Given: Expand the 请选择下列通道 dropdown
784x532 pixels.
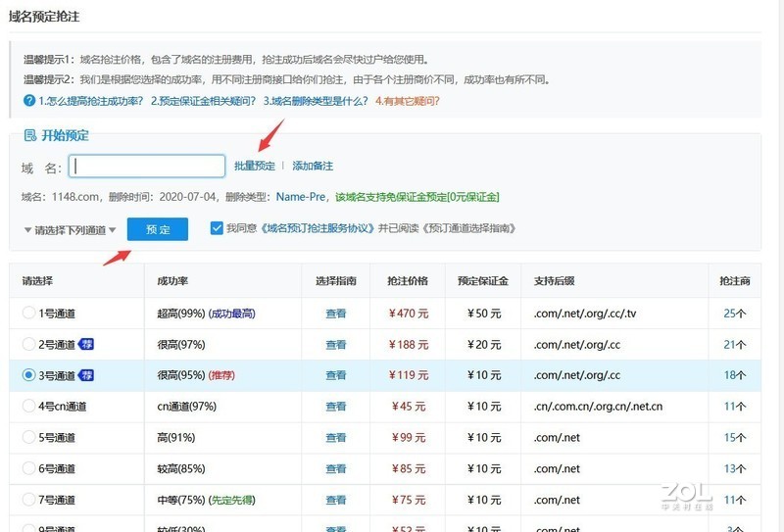Looking at the screenshot, I should [x=70, y=230].
